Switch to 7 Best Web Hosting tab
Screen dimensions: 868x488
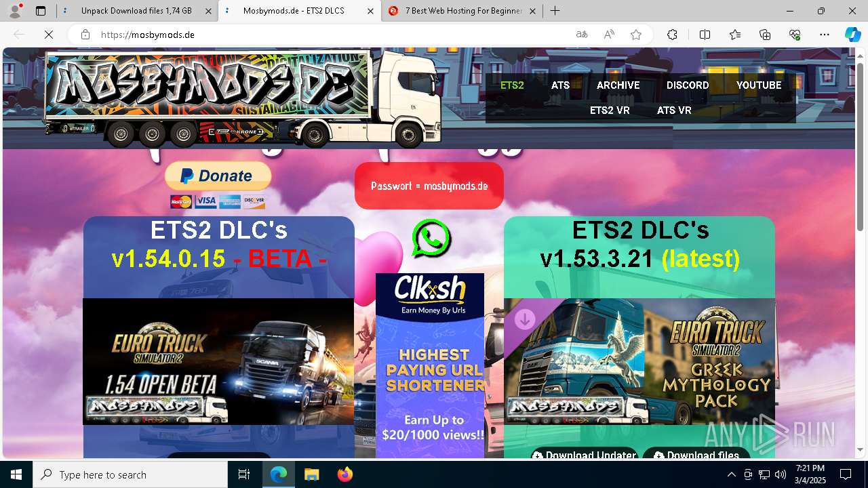pos(463,11)
